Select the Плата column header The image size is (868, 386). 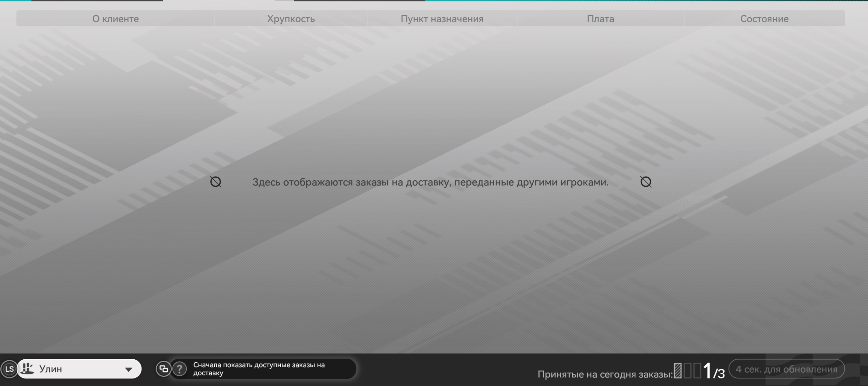[x=600, y=18]
